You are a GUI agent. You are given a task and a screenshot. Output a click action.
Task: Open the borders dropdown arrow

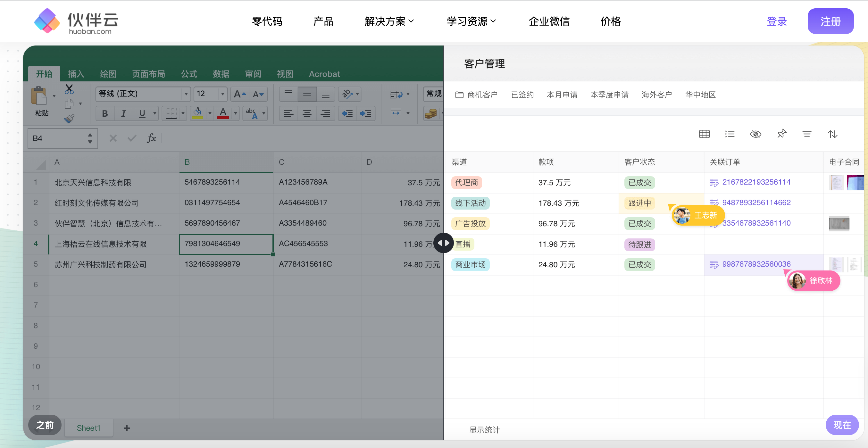pyautogui.click(x=183, y=113)
